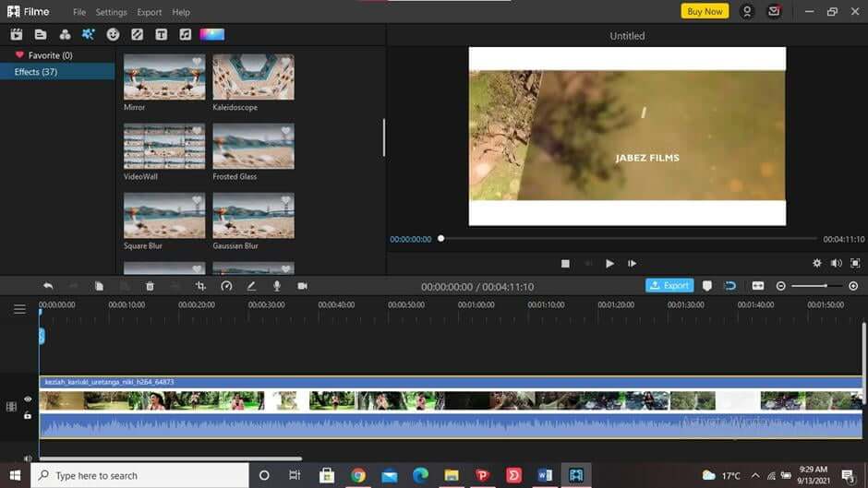Viewport: 868px width, 488px height.
Task: Toggle preview volume speaker icon
Action: click(836, 263)
